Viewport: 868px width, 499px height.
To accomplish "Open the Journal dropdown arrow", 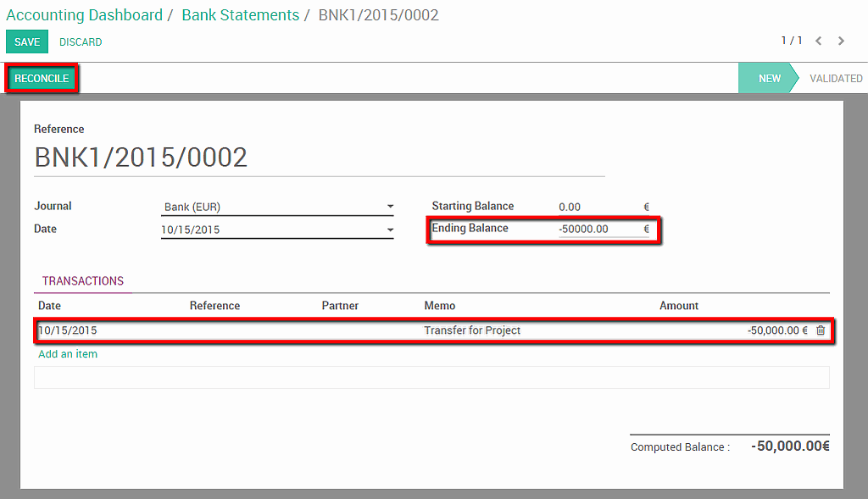I will (x=390, y=207).
